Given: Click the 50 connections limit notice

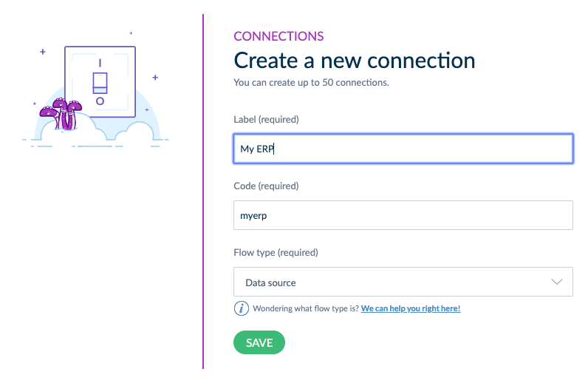Looking at the screenshot, I should pos(311,82).
